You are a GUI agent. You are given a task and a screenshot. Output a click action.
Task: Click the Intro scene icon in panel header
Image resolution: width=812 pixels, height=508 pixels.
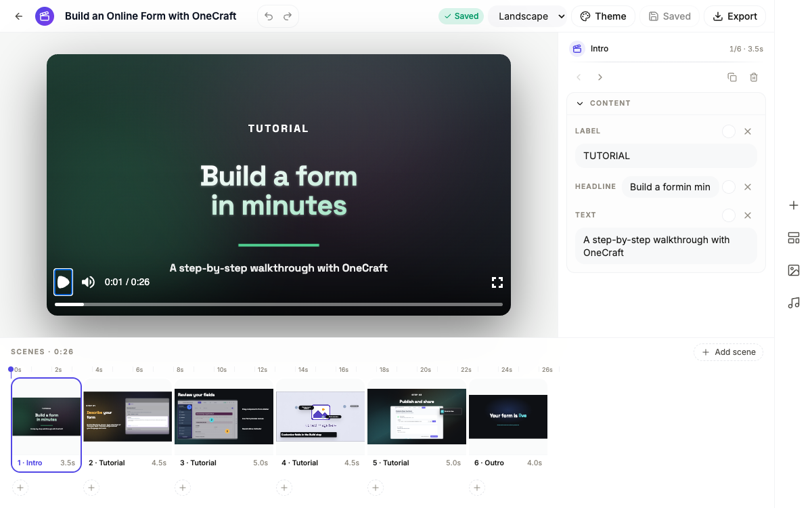(x=577, y=49)
